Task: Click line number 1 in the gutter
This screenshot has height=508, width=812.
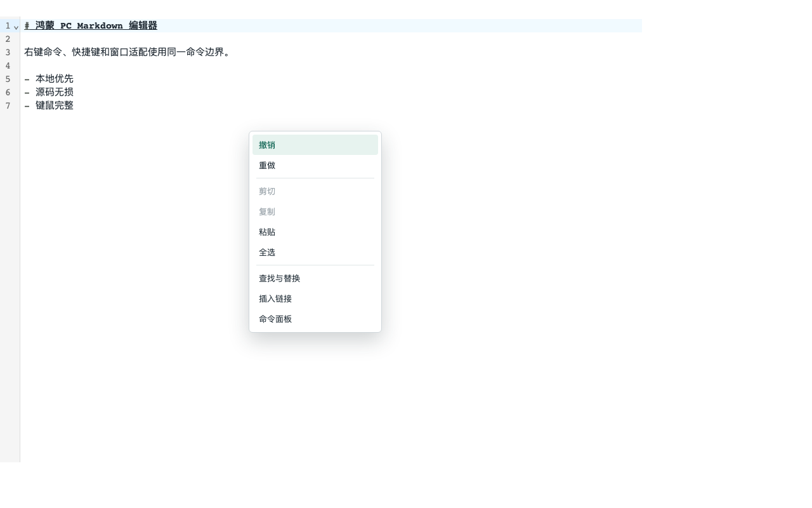Action: (8, 25)
